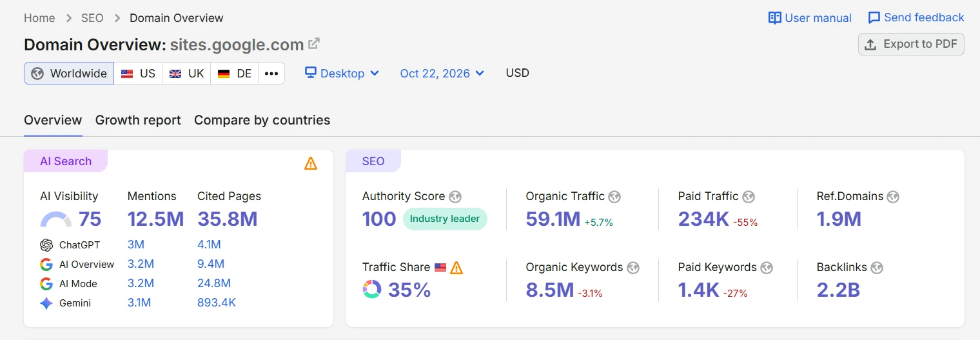Viewport: 980px width, 340px height.
Task: Click the warning icon beside Traffic Share
Action: pyautogui.click(x=456, y=267)
